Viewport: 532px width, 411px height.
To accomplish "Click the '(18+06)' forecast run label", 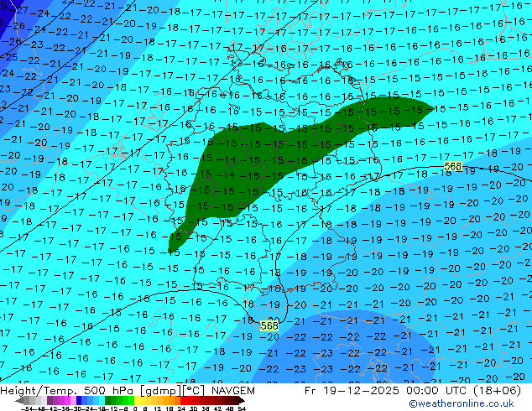I will 497,391.
